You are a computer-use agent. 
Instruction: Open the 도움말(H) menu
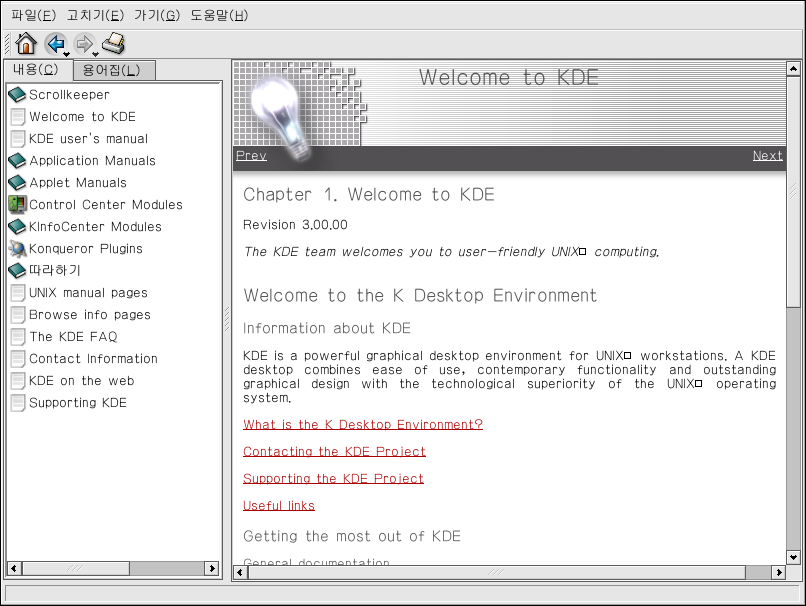point(219,15)
